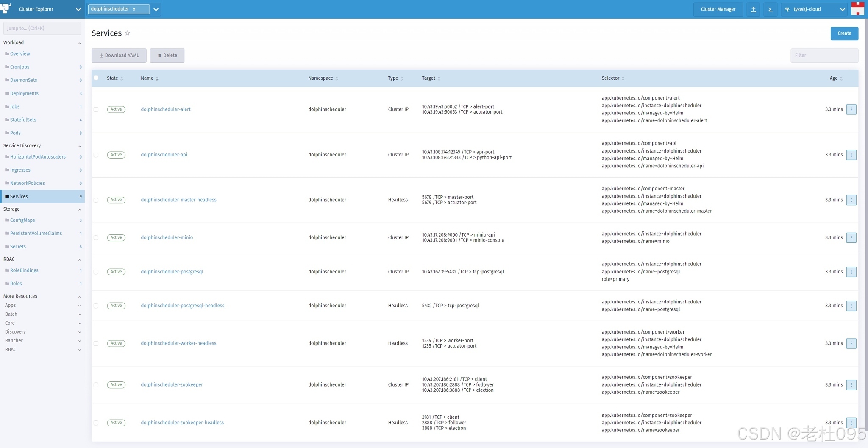Collapse the Workload section

tap(79, 43)
